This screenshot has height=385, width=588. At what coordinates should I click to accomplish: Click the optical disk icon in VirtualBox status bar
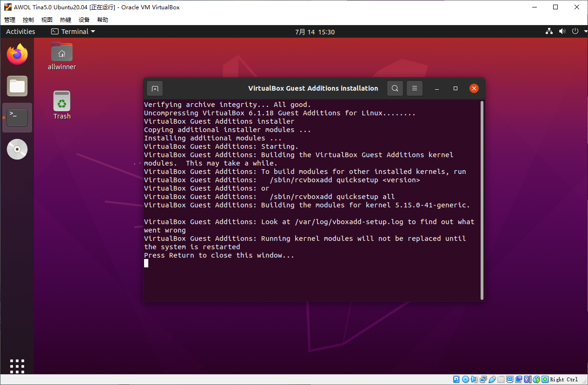tap(465, 379)
